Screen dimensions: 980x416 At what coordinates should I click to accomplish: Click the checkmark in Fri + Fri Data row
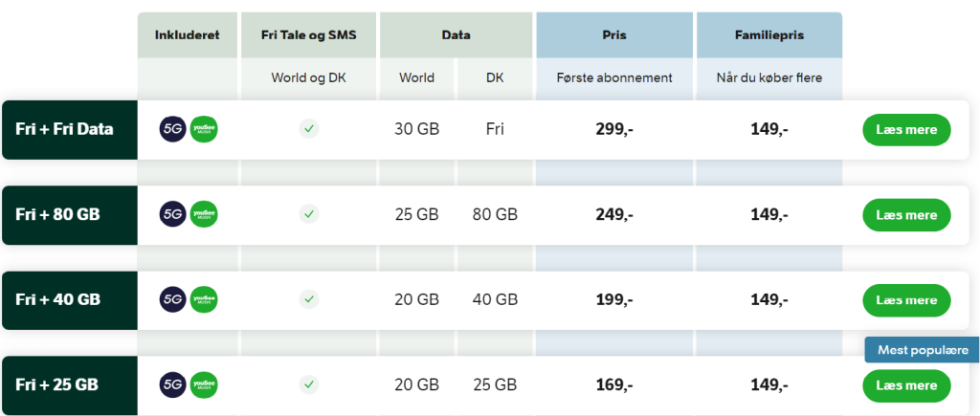pos(308,129)
